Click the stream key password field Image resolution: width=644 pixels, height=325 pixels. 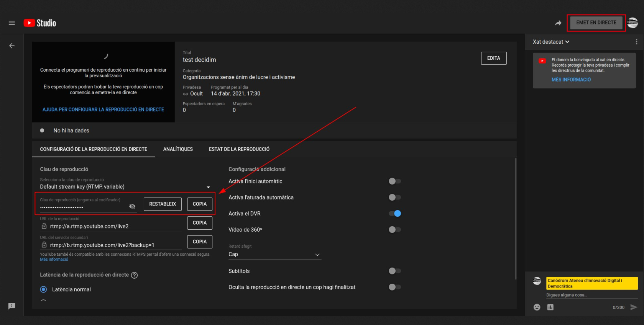[x=84, y=207]
